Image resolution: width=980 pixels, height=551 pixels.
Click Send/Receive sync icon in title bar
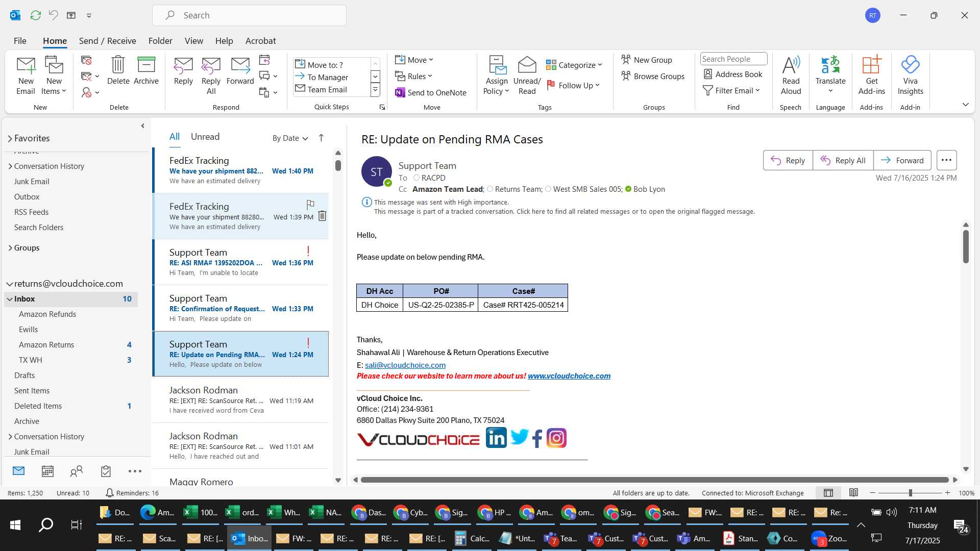coord(35,15)
